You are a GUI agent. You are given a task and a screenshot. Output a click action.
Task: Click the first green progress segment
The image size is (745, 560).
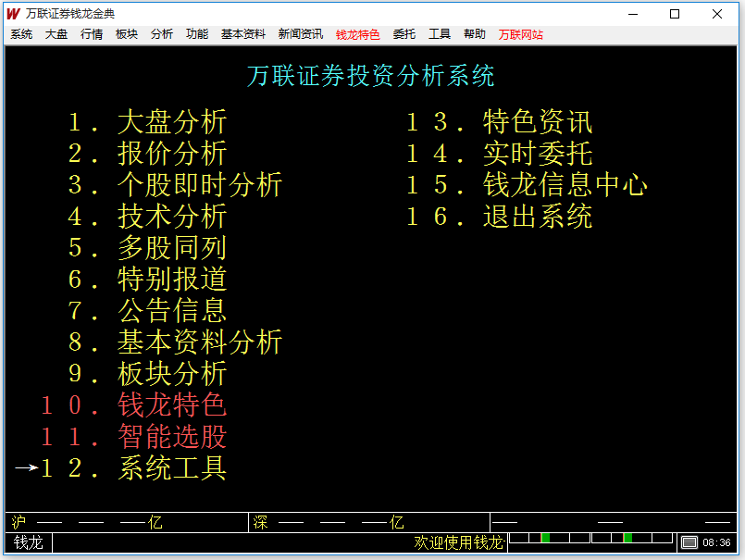[x=545, y=538]
